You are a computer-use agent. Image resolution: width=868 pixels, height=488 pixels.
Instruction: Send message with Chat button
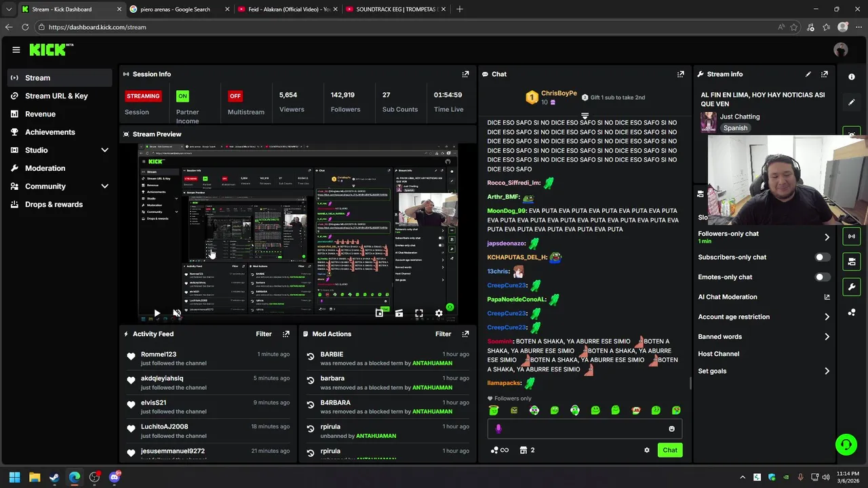[670, 450]
